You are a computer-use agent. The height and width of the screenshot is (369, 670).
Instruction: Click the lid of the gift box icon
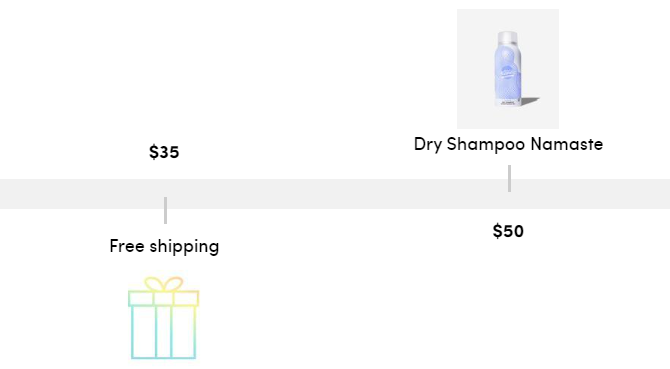pos(164,299)
